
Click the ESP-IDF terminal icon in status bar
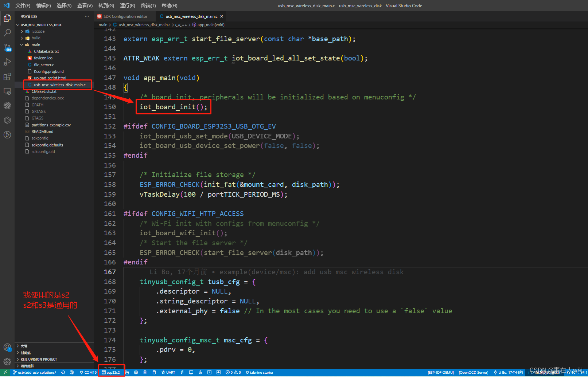(209, 372)
